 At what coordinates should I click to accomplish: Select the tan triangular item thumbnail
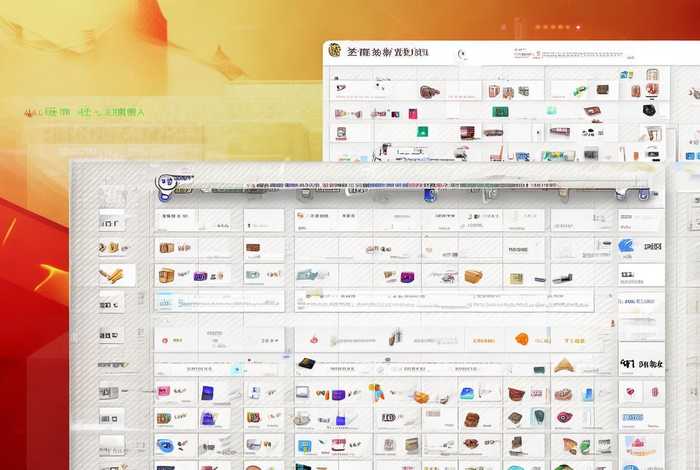click(x=564, y=365)
